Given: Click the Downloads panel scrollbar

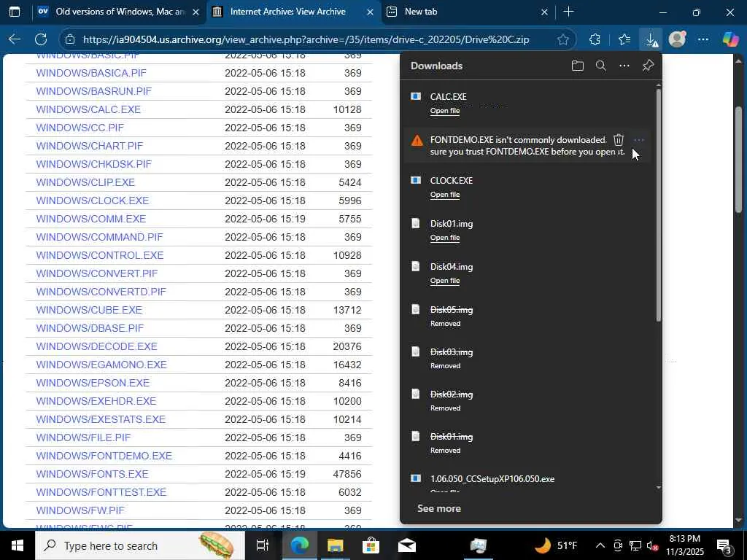Looking at the screenshot, I should [x=659, y=205].
